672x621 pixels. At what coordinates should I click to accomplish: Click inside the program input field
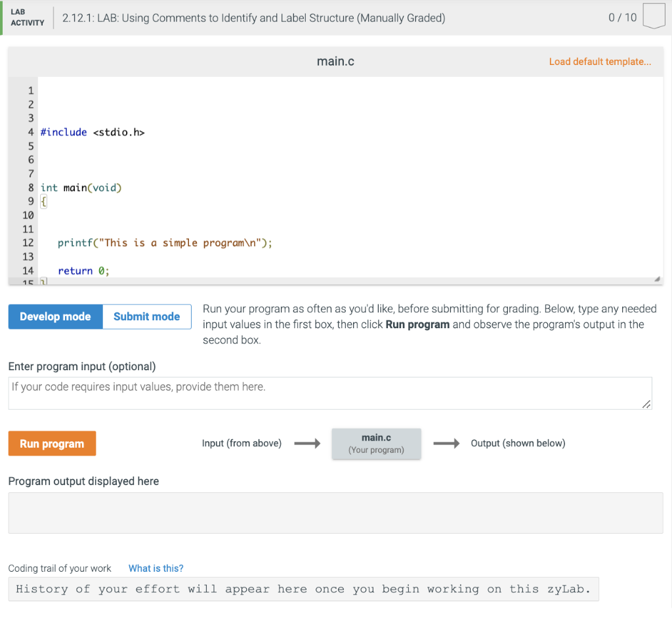328,392
